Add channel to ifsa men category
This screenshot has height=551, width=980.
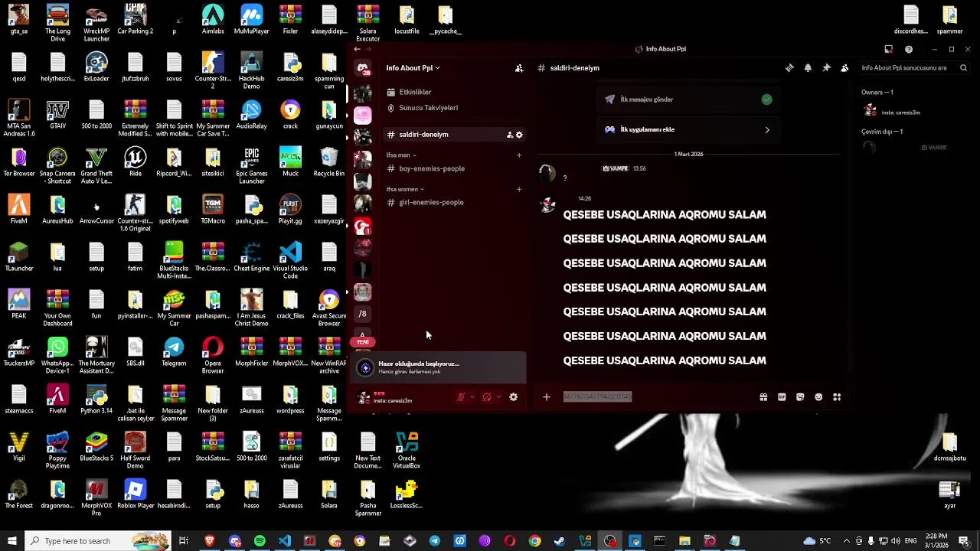[x=519, y=155]
